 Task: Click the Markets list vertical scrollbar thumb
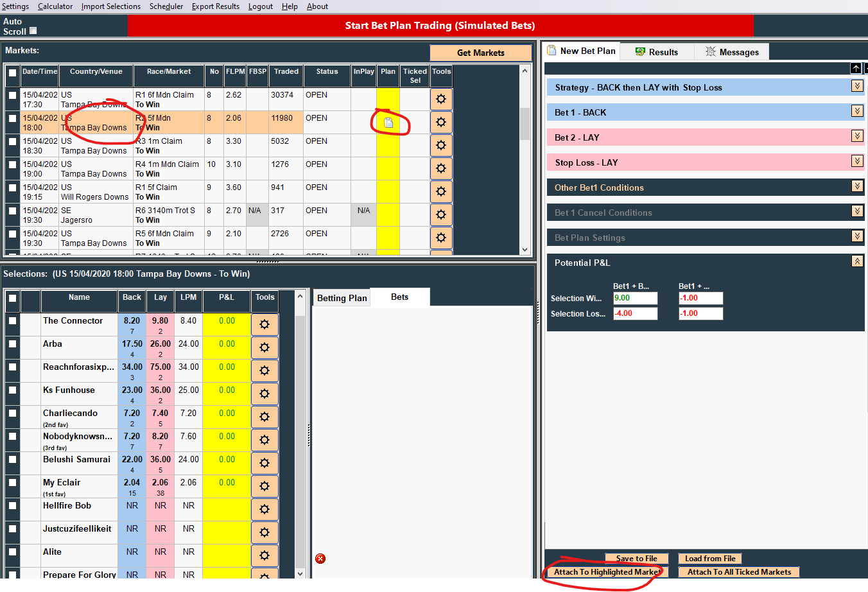525,123
